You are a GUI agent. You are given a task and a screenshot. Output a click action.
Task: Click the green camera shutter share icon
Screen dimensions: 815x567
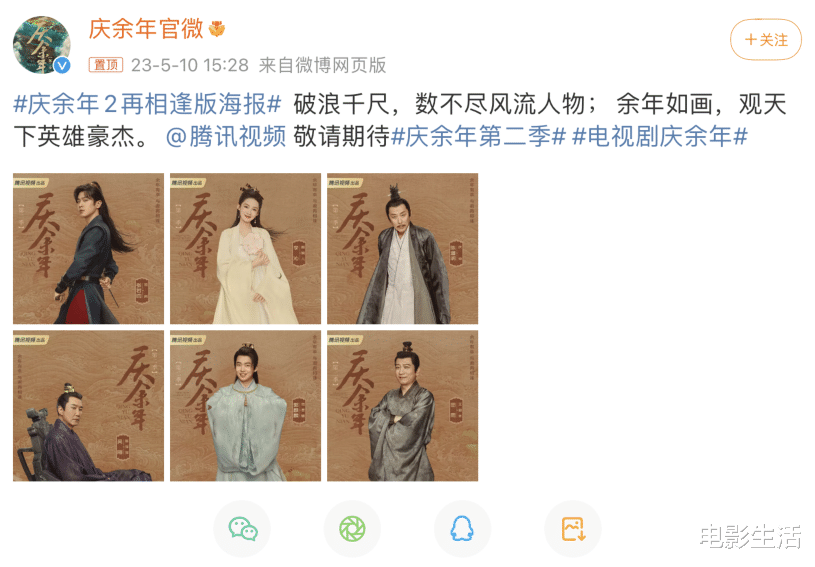(352, 529)
